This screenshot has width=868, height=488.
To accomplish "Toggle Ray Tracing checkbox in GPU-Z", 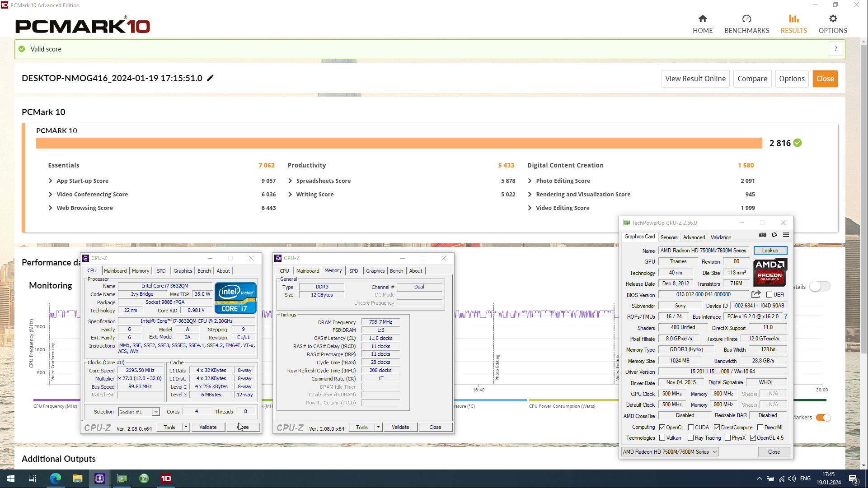I will pos(691,438).
